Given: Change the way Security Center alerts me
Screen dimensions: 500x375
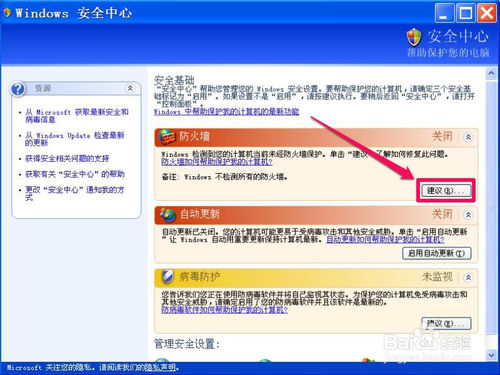Looking at the screenshot, I should click(x=75, y=193).
